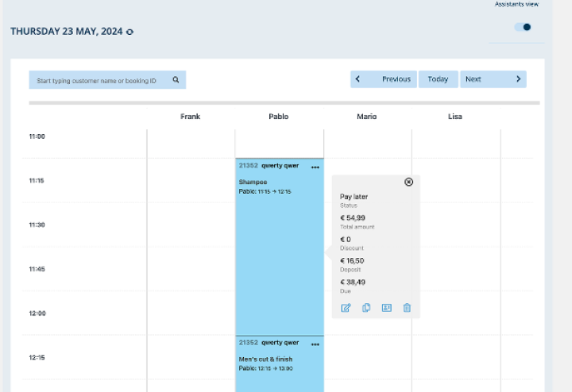Click the 11:00 time label
This screenshot has height=392, width=572.
click(37, 136)
